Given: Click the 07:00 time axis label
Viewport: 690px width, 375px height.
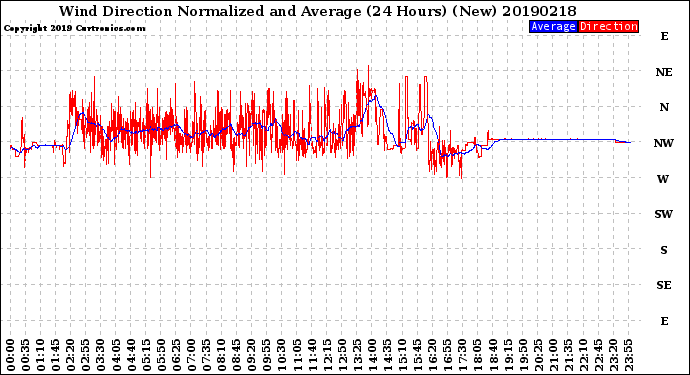Looking at the screenshot, I should click(191, 355).
